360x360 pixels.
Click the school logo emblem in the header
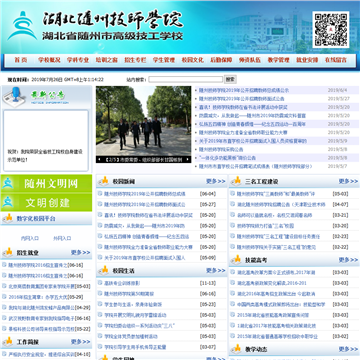pos(22,26)
